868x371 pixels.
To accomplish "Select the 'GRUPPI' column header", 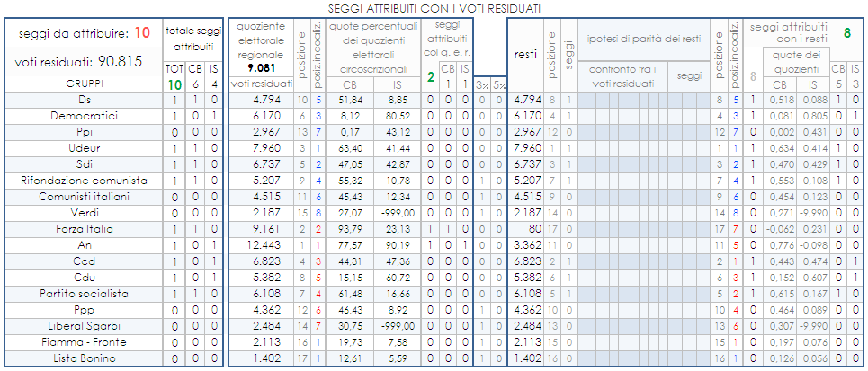I will click(x=80, y=84).
